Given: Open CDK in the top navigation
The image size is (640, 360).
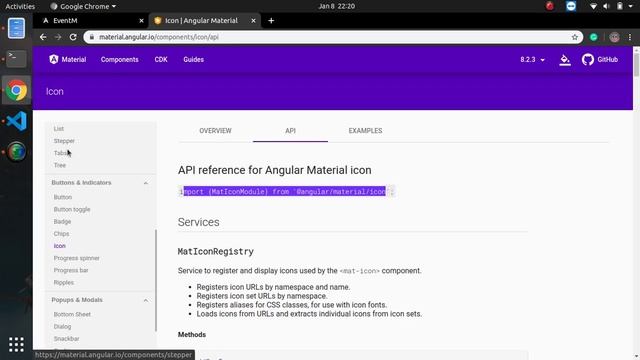Looking at the screenshot, I should pos(161,60).
